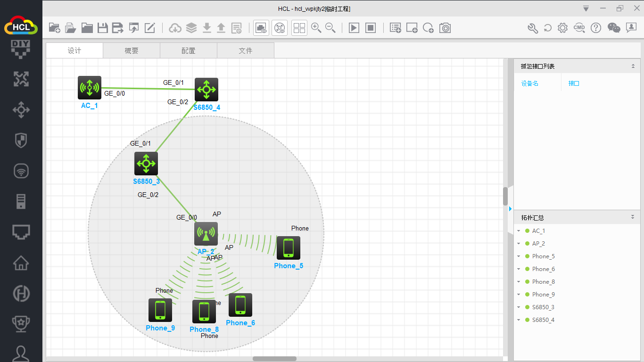Viewport: 644px width, 362px height.
Task: Collapse the 抓包接口列表 panel
Action: click(633, 66)
